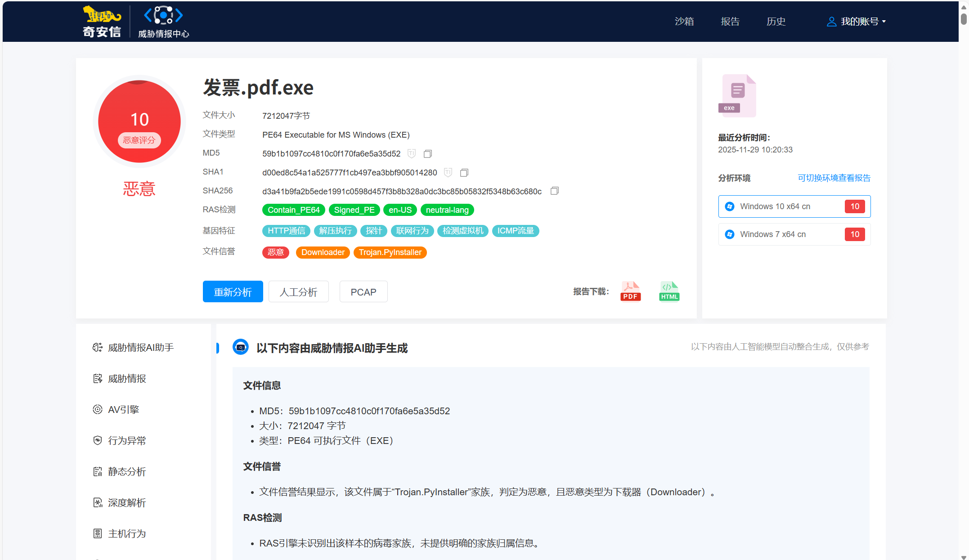Click the exe file type thumbnail
969x560 pixels.
click(x=737, y=96)
